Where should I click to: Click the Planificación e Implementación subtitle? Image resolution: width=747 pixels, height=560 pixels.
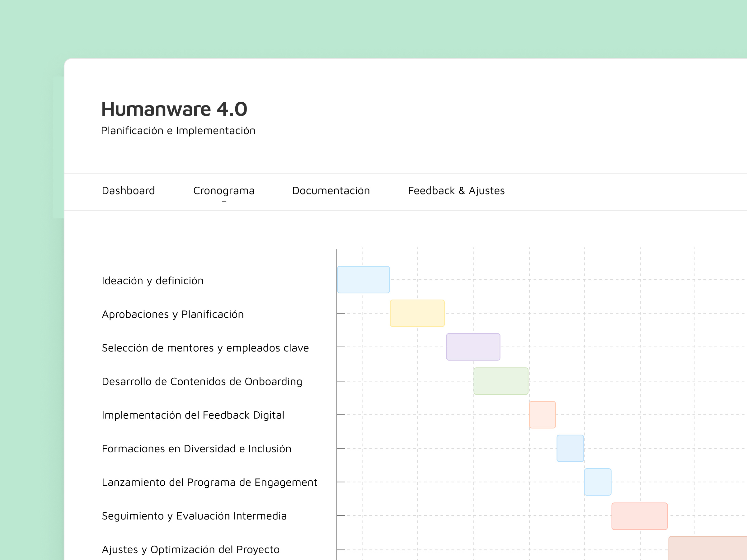pyautogui.click(x=178, y=131)
